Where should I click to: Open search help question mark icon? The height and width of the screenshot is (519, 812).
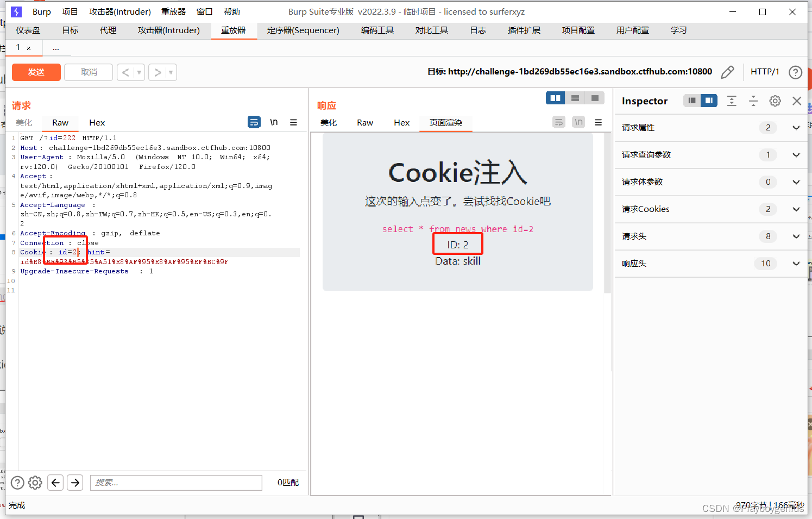[17, 483]
